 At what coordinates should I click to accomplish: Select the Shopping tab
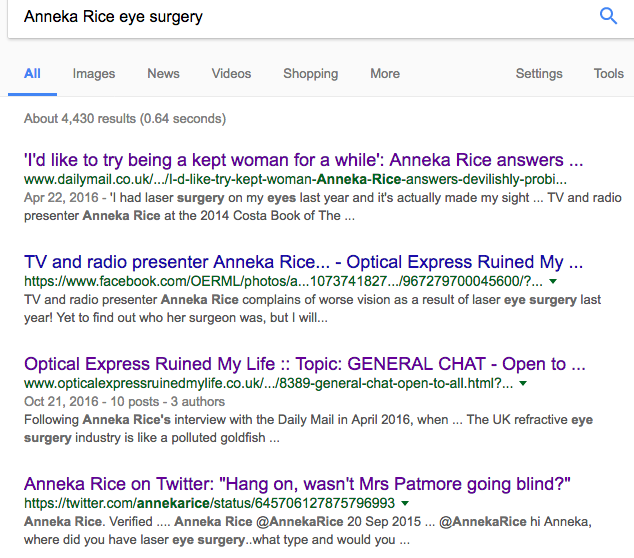click(x=310, y=74)
